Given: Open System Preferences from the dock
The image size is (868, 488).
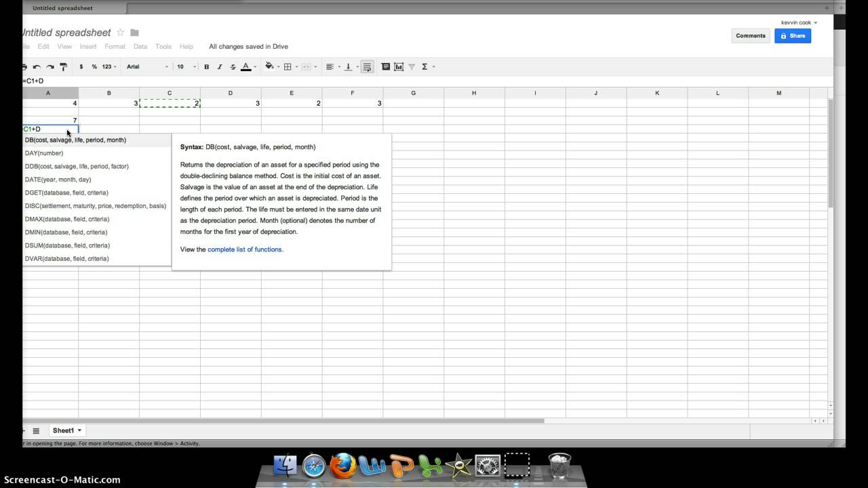Looking at the screenshot, I should coord(488,466).
